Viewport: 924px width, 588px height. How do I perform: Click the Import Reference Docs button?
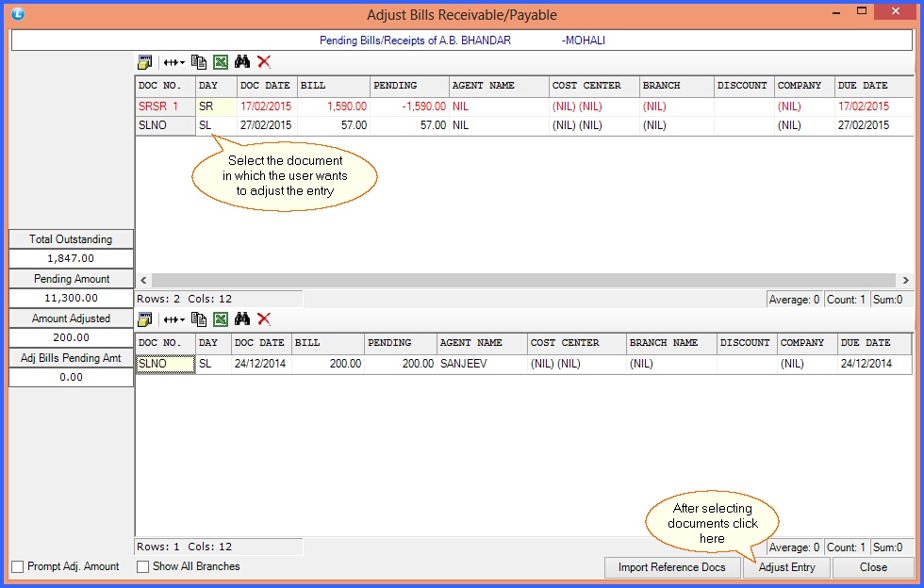[671, 567]
